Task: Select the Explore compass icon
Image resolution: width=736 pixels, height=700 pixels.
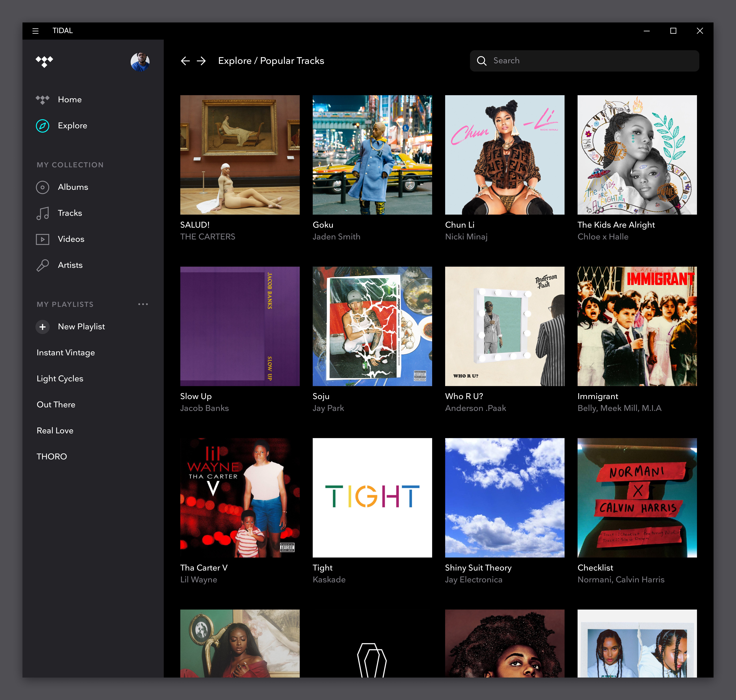Action: [43, 126]
